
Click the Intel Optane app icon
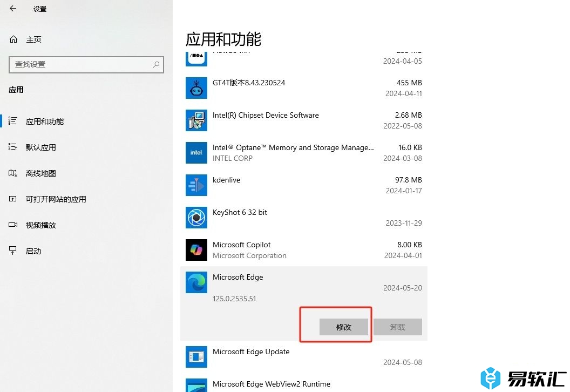(x=196, y=153)
